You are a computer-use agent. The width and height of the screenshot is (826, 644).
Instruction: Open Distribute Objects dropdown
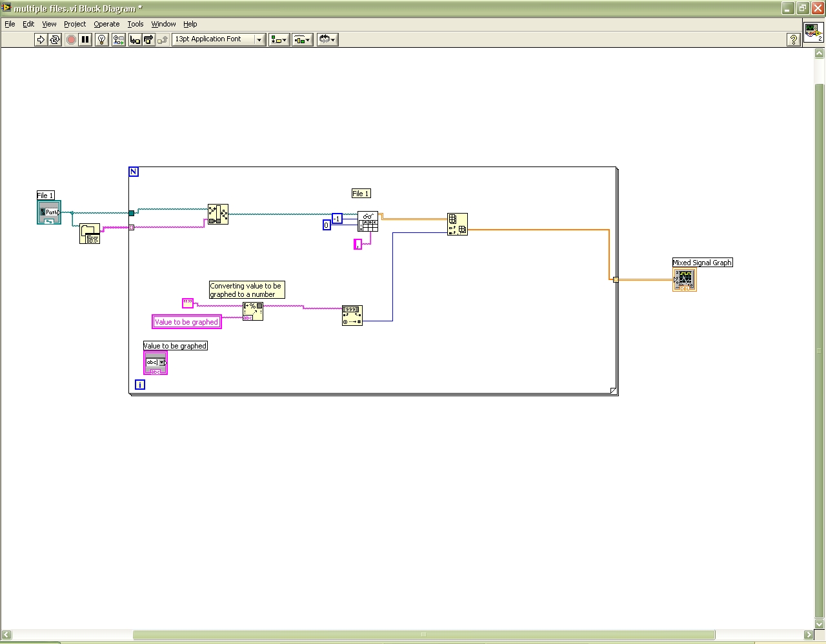click(x=302, y=39)
